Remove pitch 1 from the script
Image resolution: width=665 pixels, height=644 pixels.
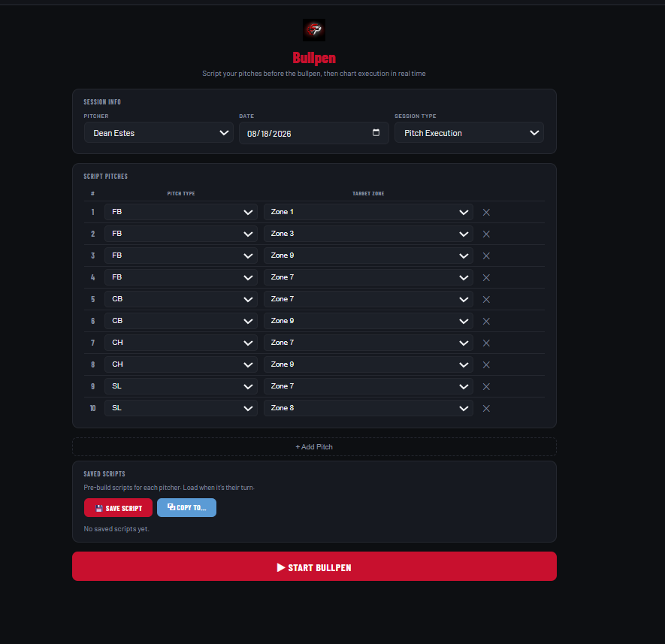point(486,212)
